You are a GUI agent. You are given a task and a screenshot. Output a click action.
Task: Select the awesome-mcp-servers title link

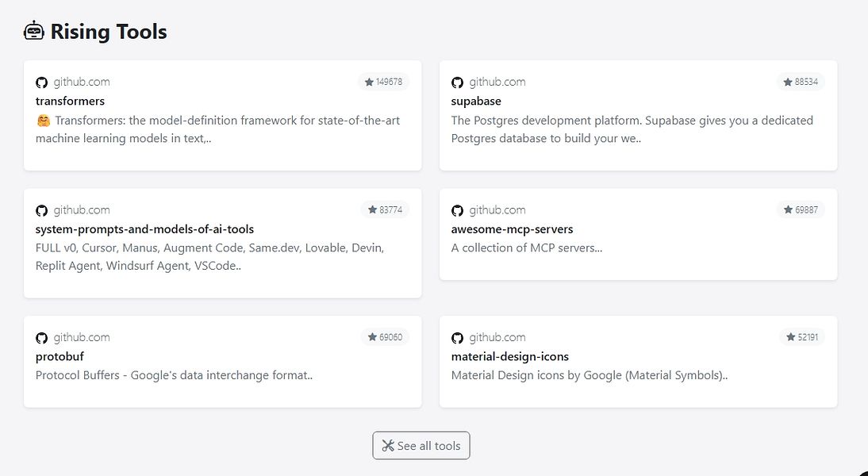[512, 229]
